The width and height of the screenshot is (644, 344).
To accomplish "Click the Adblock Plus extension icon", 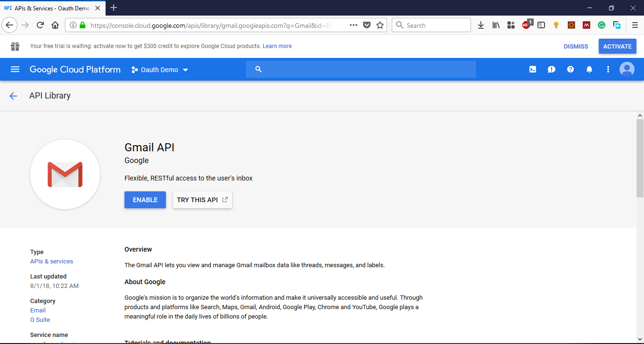I will point(527,25).
